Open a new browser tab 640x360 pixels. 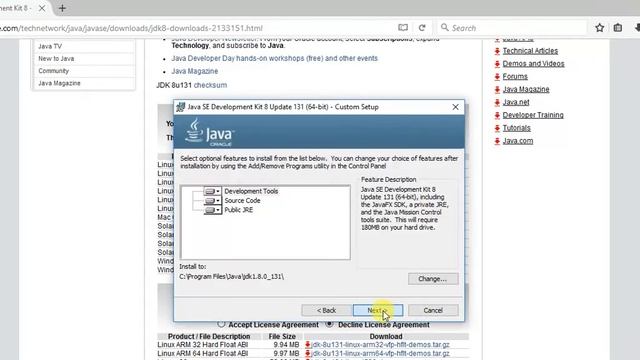click(62, 8)
